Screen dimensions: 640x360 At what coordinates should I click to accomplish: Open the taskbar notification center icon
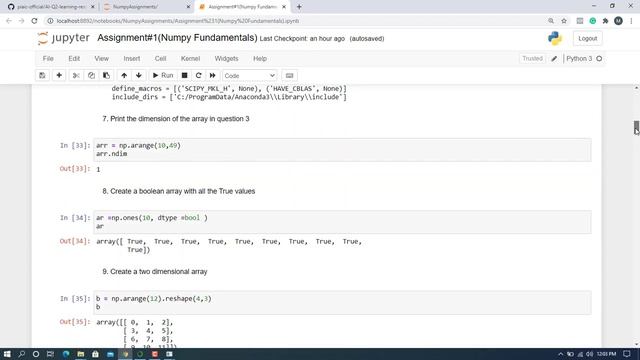(627, 354)
